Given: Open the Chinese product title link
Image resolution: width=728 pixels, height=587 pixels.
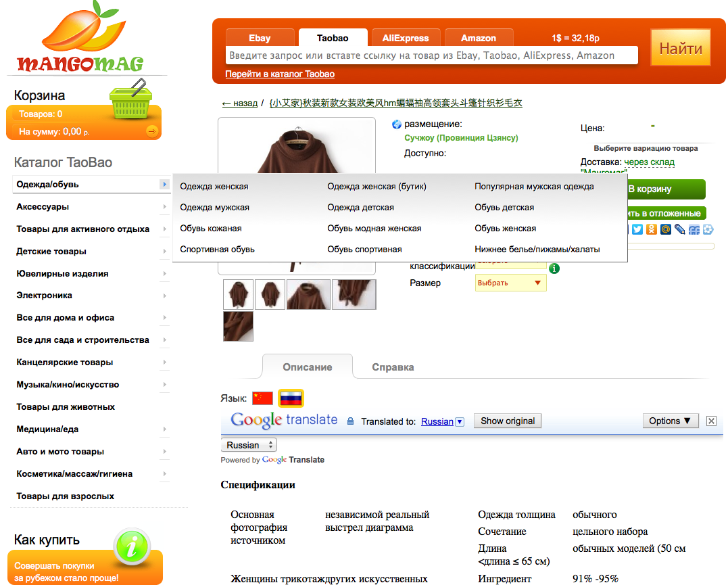Looking at the screenshot, I should (395, 103).
